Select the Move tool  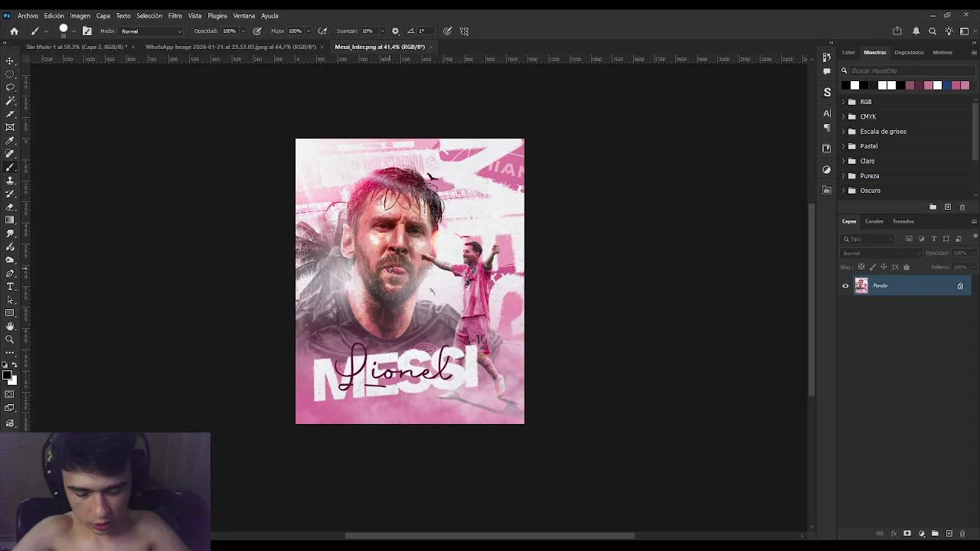pyautogui.click(x=10, y=60)
